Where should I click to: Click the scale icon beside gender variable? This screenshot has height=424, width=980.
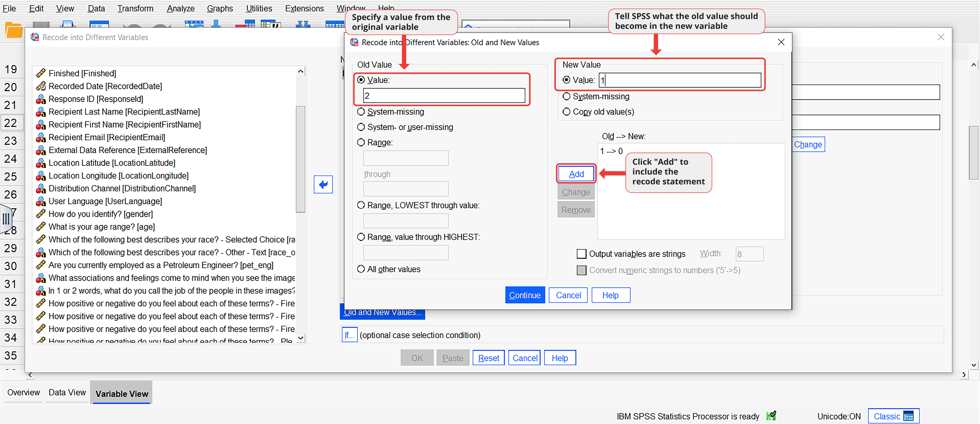41,214
